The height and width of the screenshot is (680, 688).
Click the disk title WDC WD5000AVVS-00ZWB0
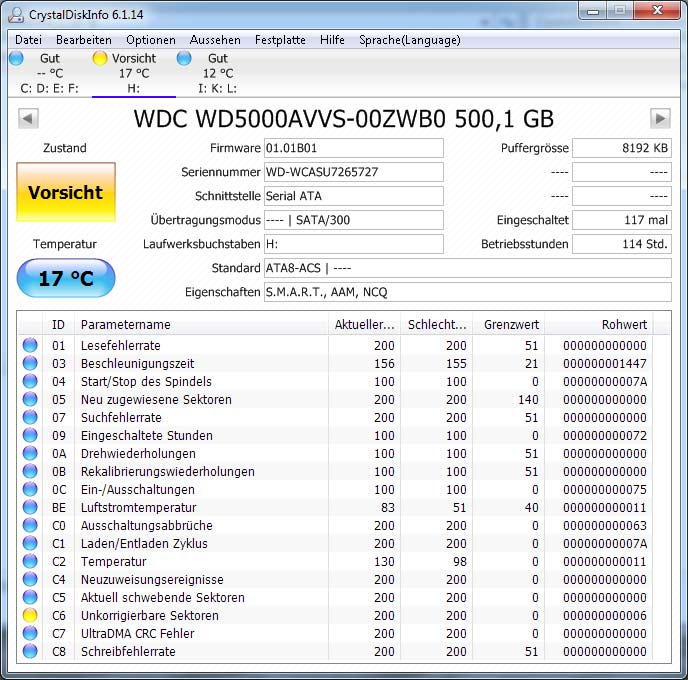point(344,118)
